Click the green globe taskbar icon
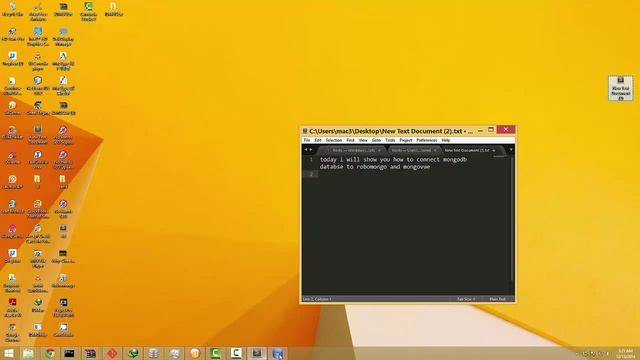 [x=133, y=353]
